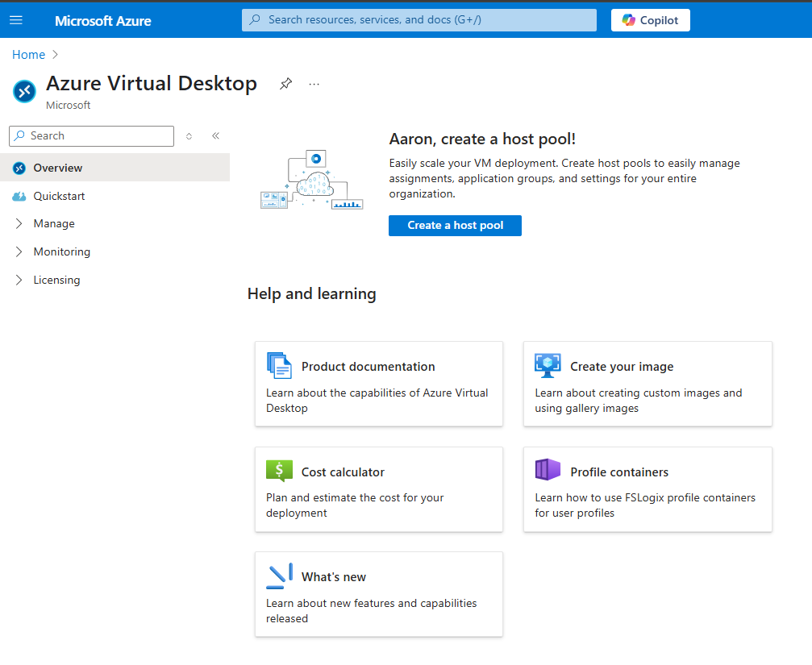Click the Copilot logo icon

629,20
